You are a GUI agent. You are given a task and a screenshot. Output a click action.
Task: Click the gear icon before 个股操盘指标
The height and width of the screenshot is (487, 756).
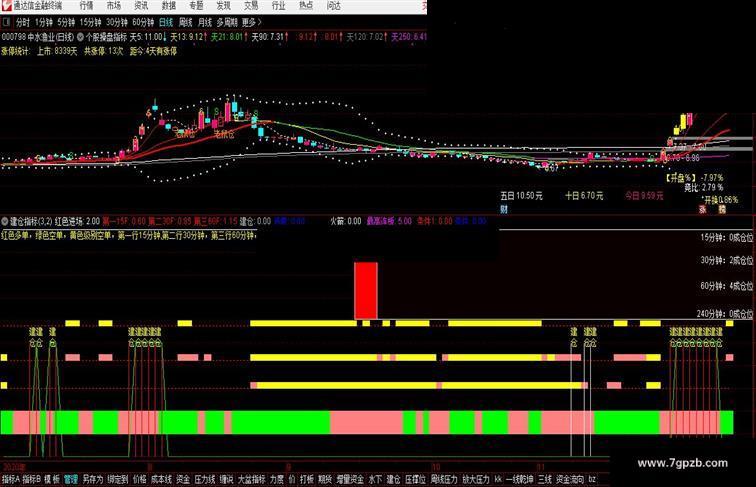pyautogui.click(x=80, y=37)
